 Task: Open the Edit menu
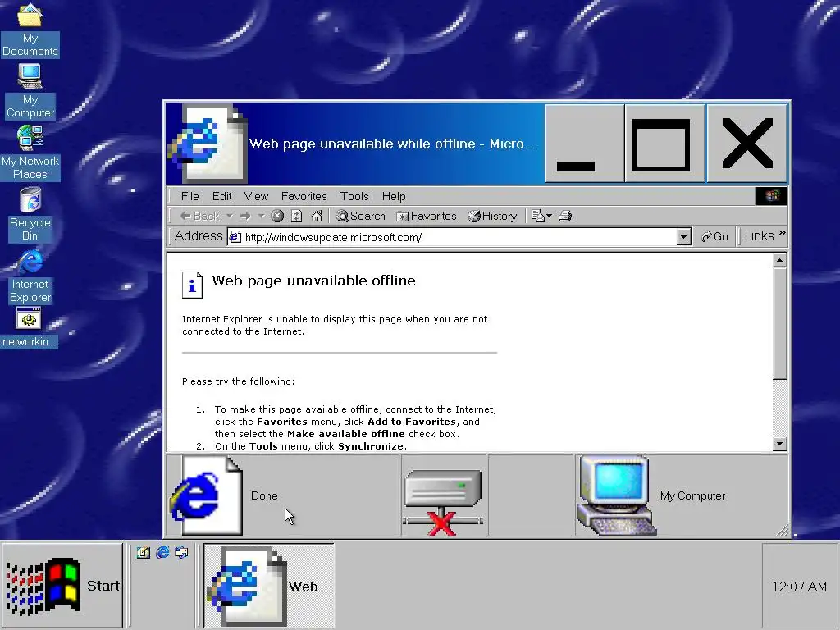(221, 196)
